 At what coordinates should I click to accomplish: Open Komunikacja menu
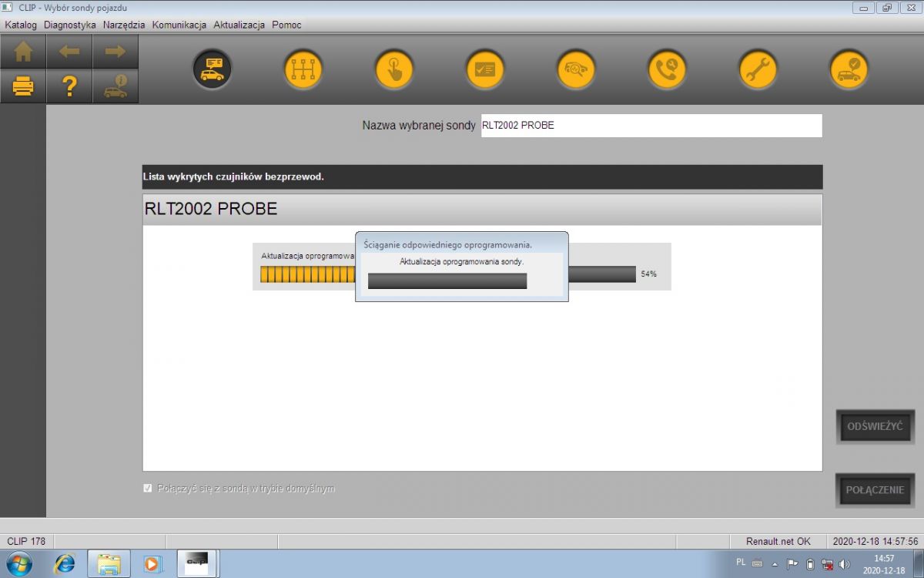(179, 25)
